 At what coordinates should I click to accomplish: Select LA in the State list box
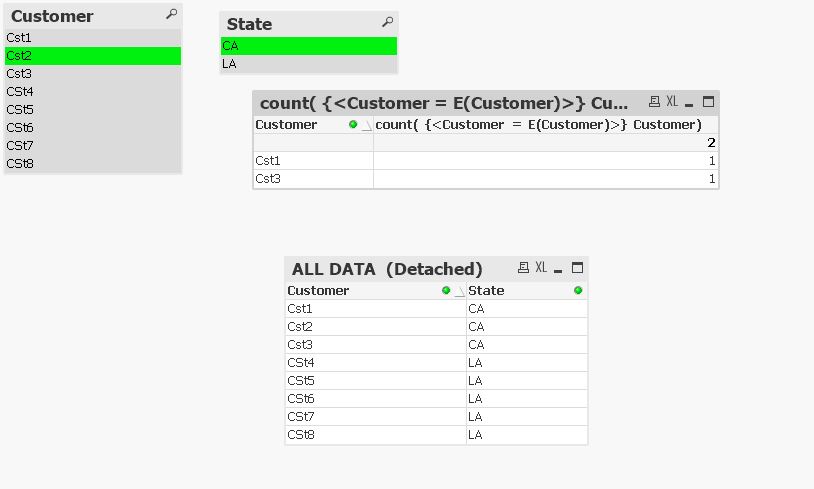pos(308,64)
